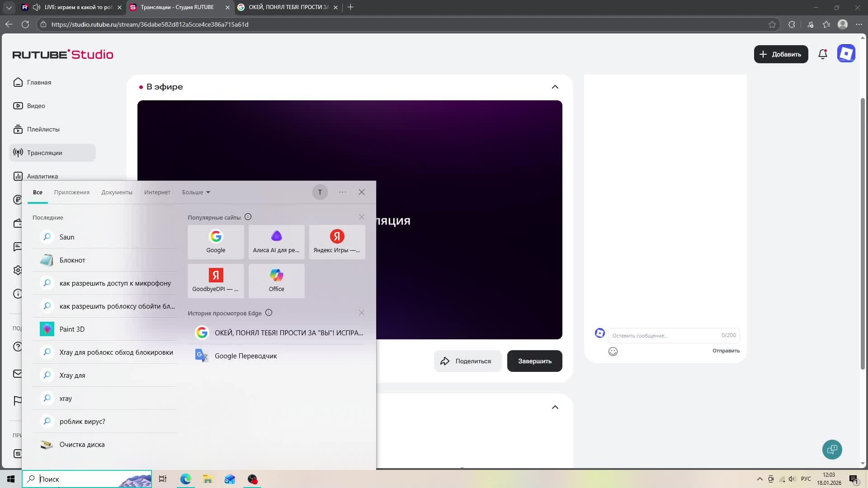Expand the Больше dropdown in search
The width and height of the screenshot is (868, 488).
click(196, 192)
